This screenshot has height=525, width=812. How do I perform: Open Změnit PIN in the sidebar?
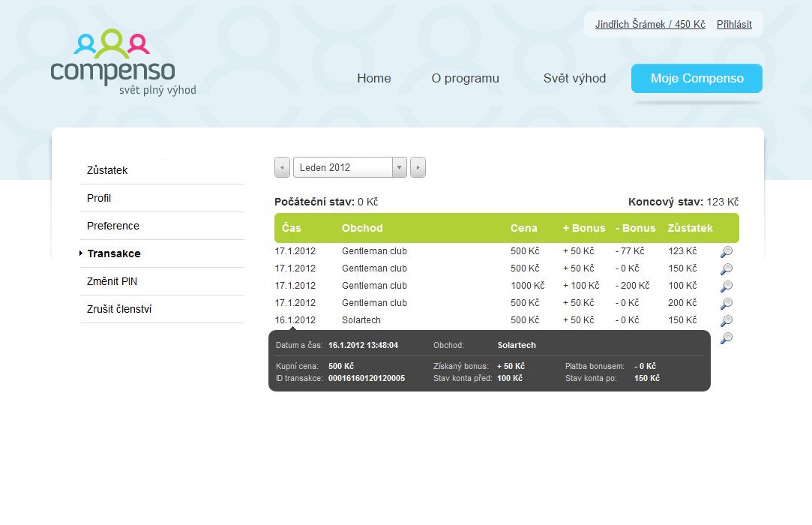click(x=161, y=281)
